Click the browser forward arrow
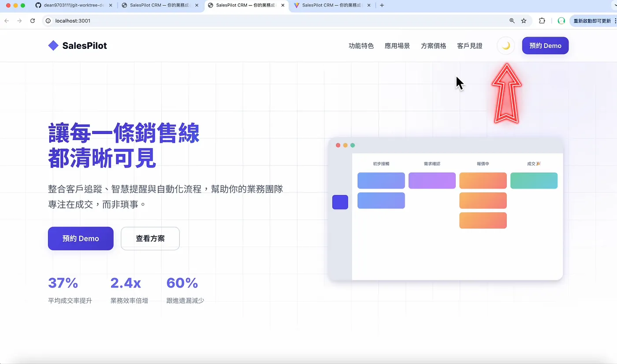The image size is (617, 364). pyautogui.click(x=19, y=21)
